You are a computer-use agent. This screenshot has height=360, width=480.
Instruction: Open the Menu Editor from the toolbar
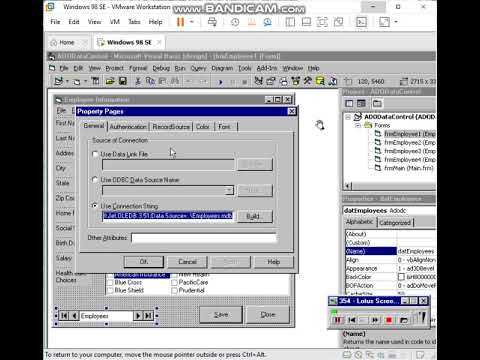pyautogui.click(x=95, y=81)
